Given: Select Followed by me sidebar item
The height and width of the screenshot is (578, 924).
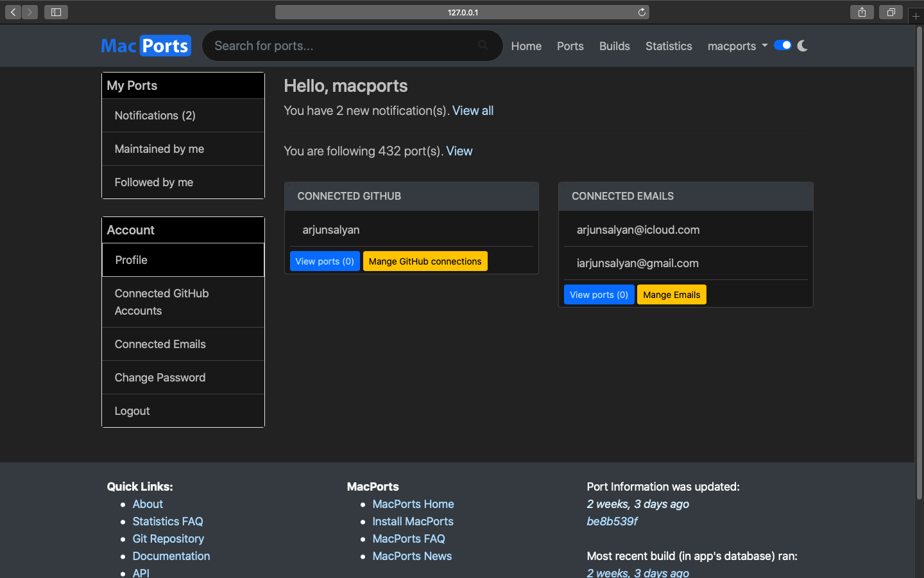Looking at the screenshot, I should coord(183,182).
